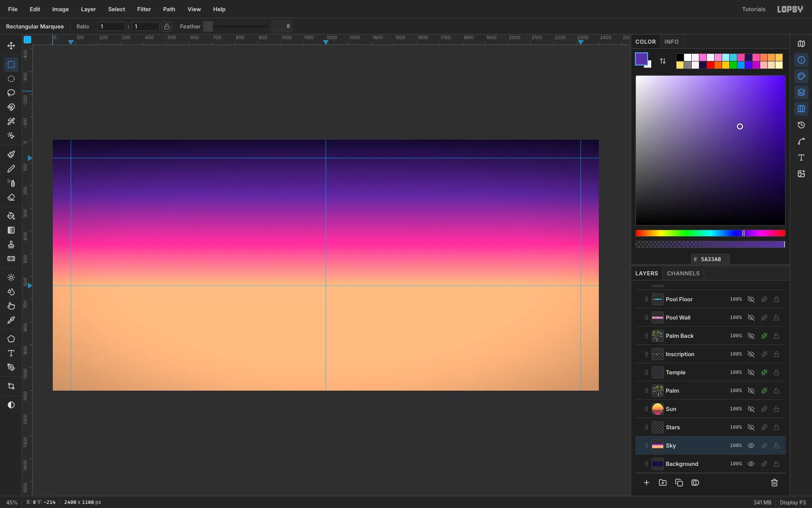Switch to the Channels tab
Viewport: 812px width, 508px height.
(x=683, y=273)
